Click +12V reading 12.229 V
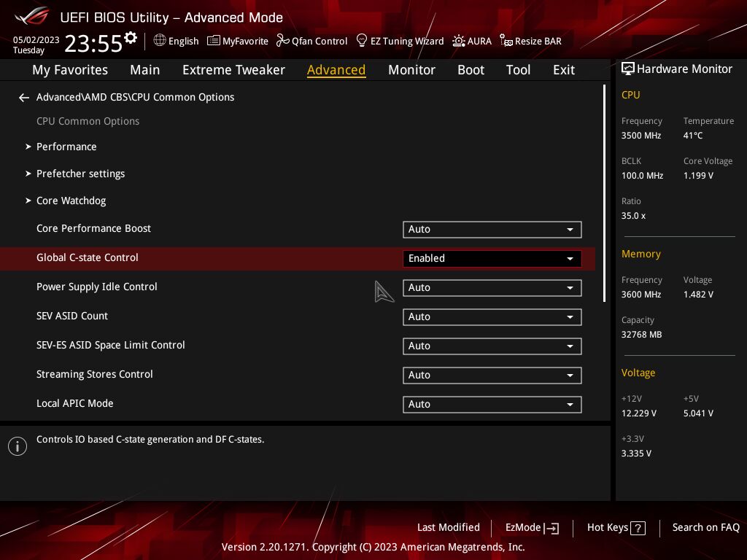 [639, 413]
